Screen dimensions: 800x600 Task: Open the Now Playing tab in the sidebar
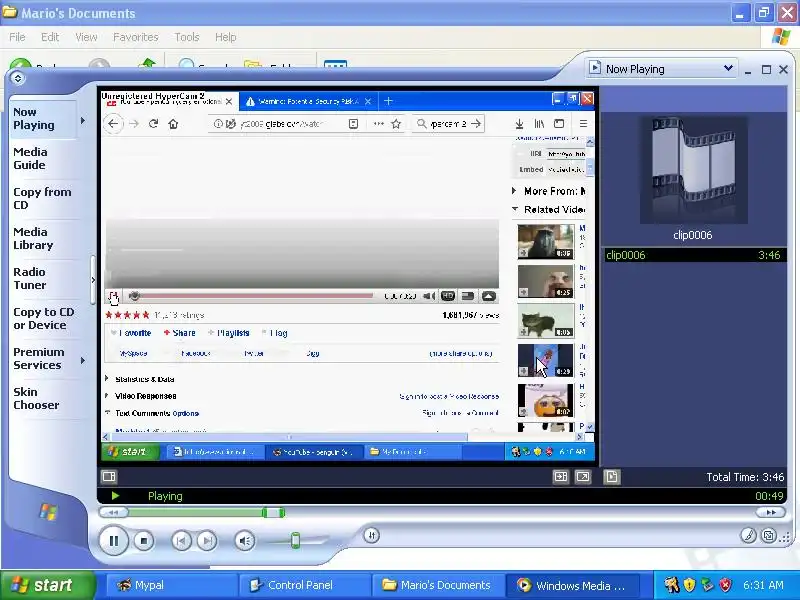point(34,118)
